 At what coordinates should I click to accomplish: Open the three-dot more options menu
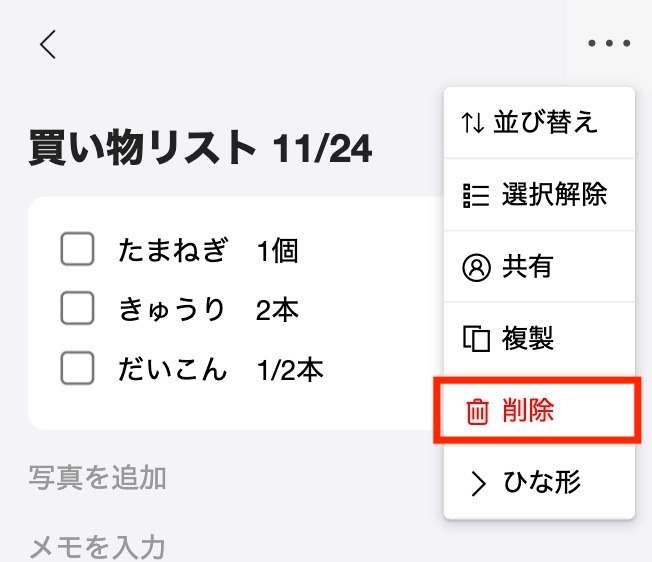click(x=609, y=43)
